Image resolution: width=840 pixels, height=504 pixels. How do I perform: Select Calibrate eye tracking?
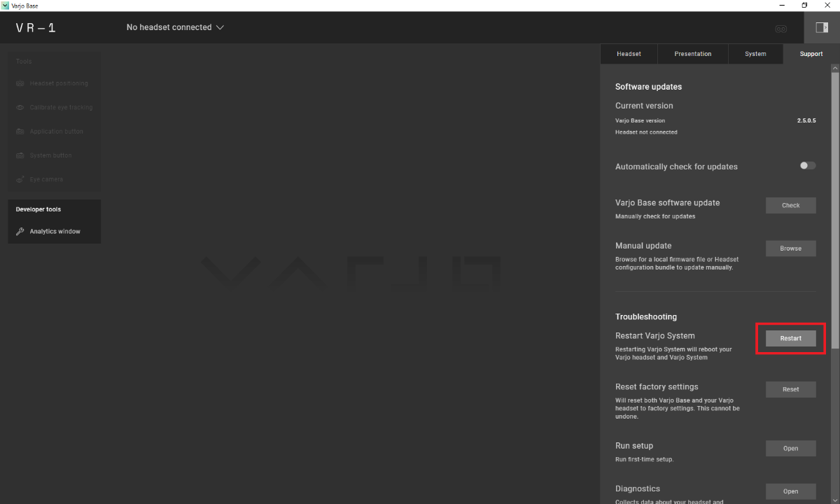coord(55,108)
